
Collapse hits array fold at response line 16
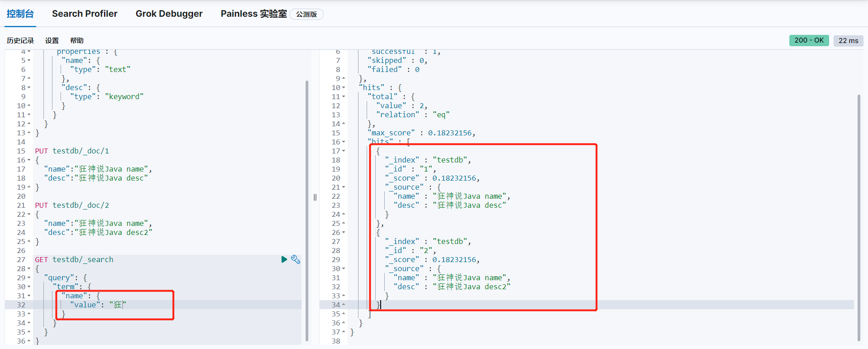tap(344, 142)
